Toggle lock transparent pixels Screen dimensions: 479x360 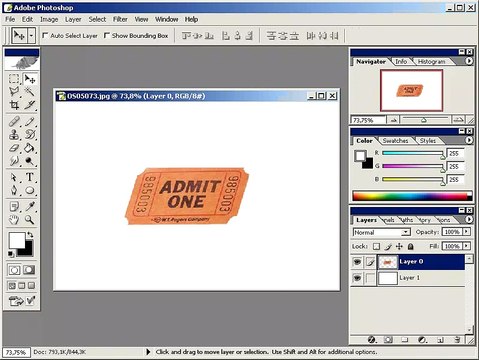pos(376,246)
